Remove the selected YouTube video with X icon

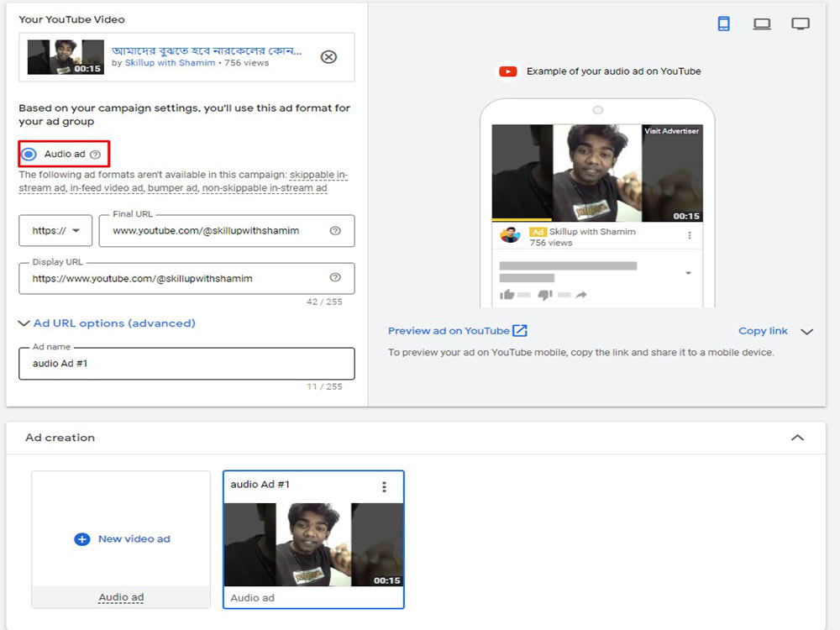click(x=328, y=57)
